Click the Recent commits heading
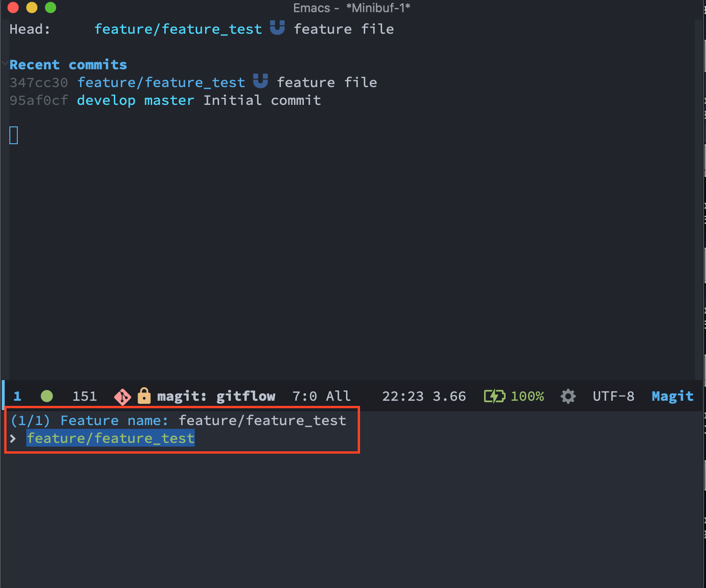The height and width of the screenshot is (588, 706). (x=68, y=65)
